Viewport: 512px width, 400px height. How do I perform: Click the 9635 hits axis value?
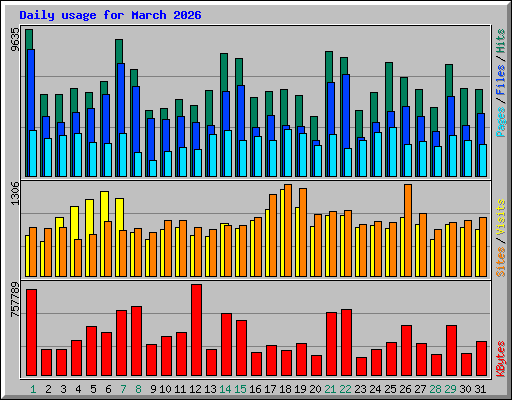point(15,39)
